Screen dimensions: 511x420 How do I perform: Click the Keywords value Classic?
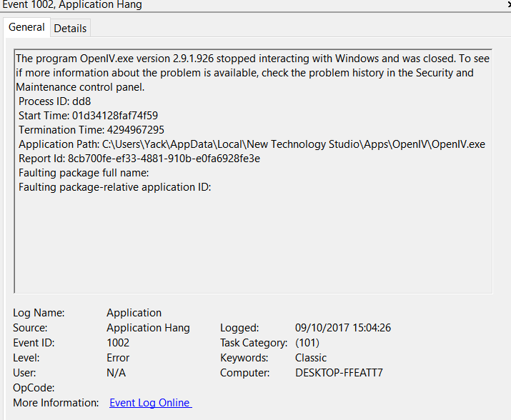coord(310,358)
